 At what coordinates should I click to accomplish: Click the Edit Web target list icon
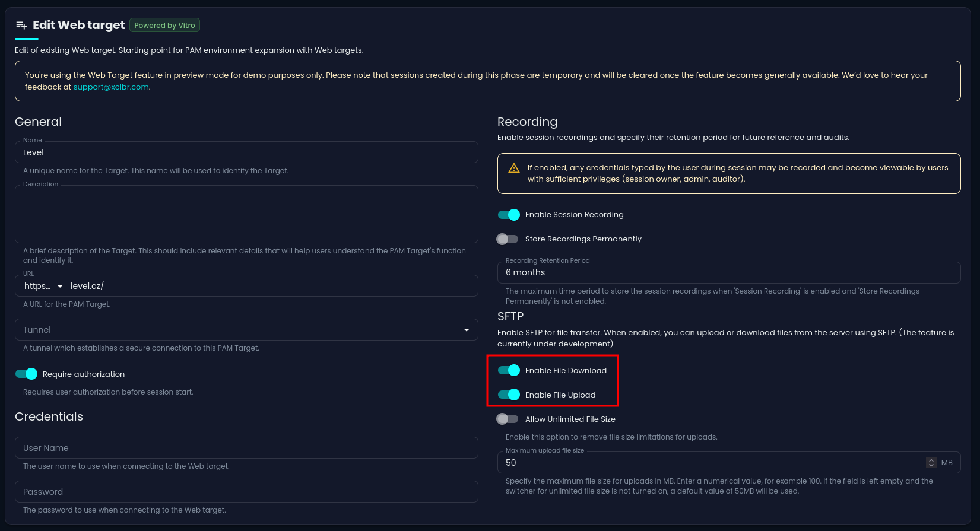21,25
